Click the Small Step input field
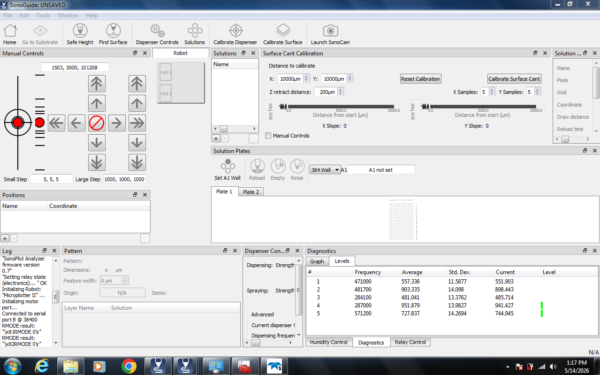The height and width of the screenshot is (375, 600). click(51, 179)
